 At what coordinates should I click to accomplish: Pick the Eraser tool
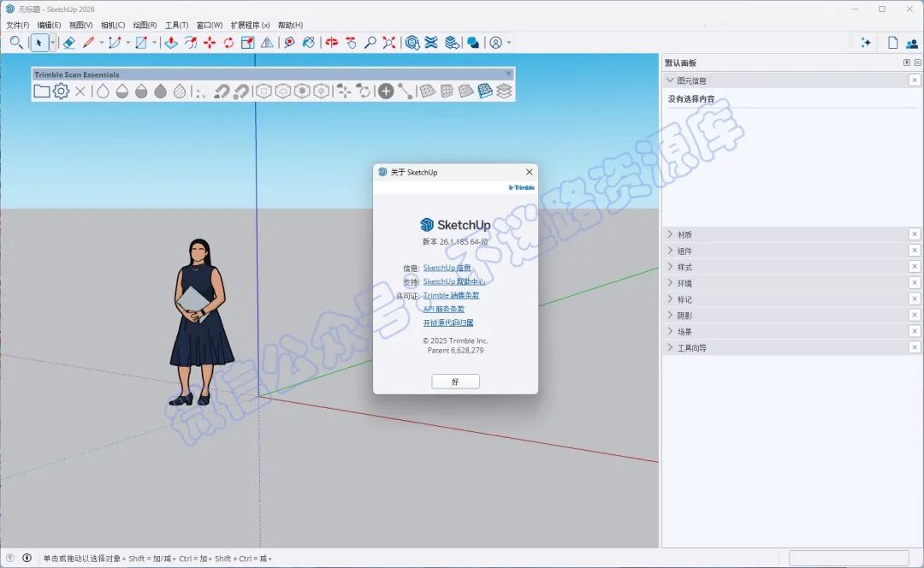(69, 43)
